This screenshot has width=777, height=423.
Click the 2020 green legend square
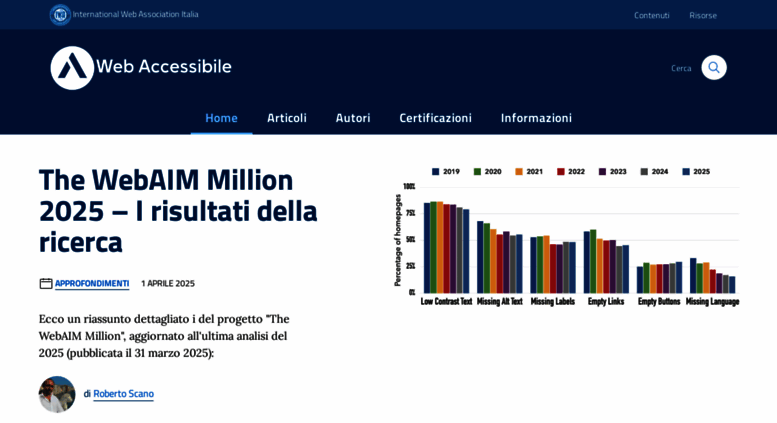(x=477, y=171)
